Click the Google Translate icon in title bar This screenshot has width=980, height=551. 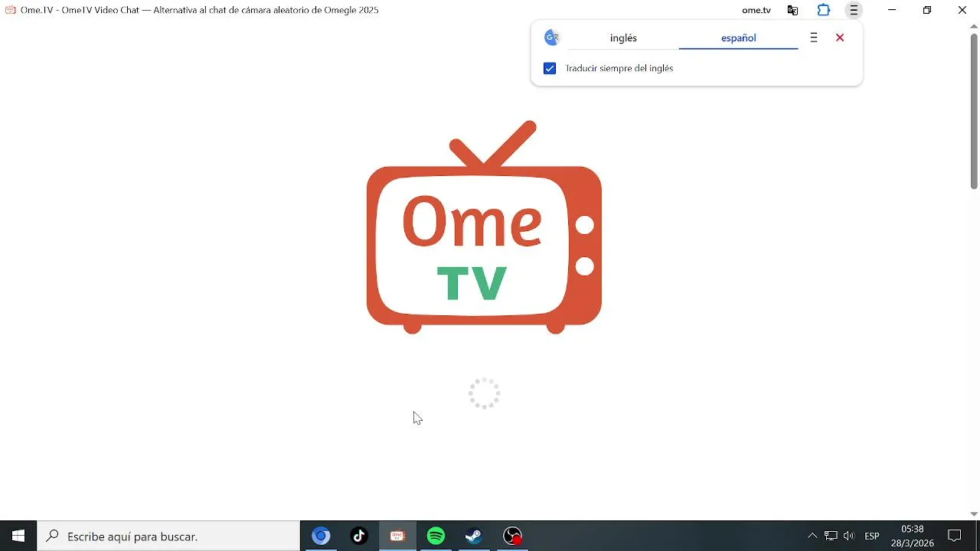coord(792,11)
